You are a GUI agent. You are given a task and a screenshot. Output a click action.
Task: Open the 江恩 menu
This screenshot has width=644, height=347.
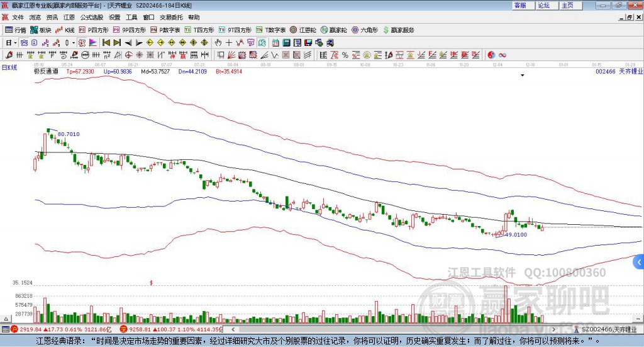[x=69, y=17]
